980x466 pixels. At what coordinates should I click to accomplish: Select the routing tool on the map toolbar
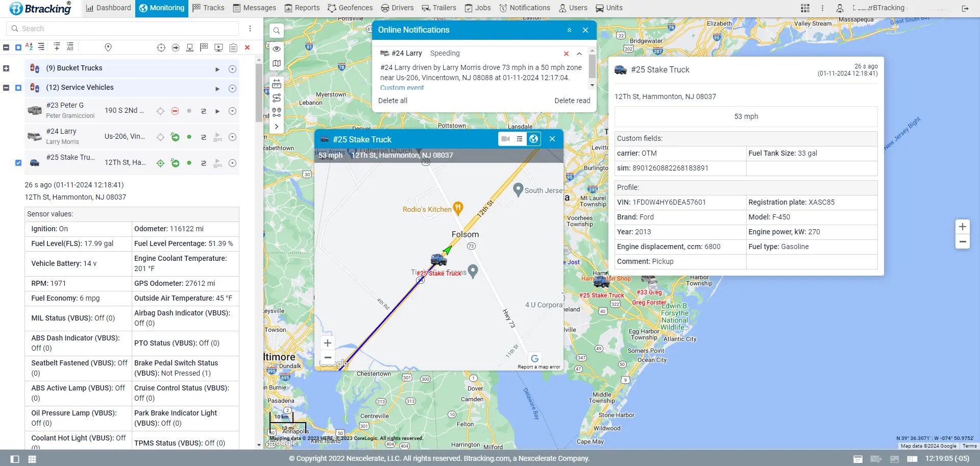276,98
